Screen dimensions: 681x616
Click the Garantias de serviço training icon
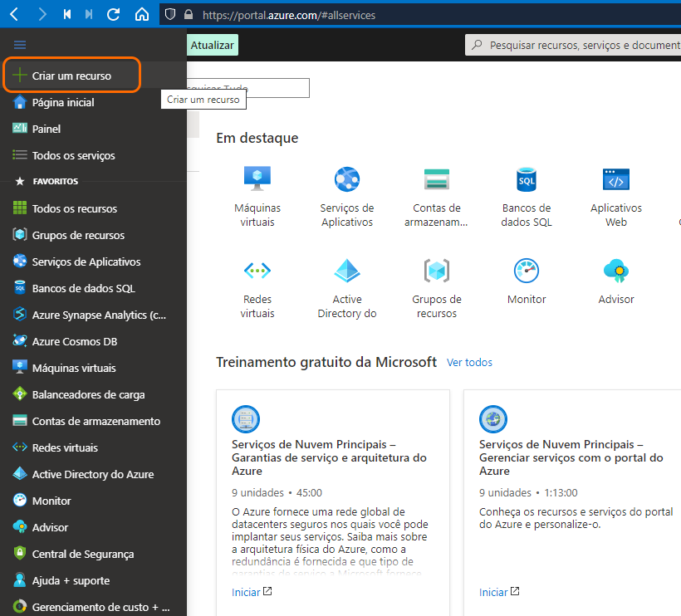pos(246,419)
